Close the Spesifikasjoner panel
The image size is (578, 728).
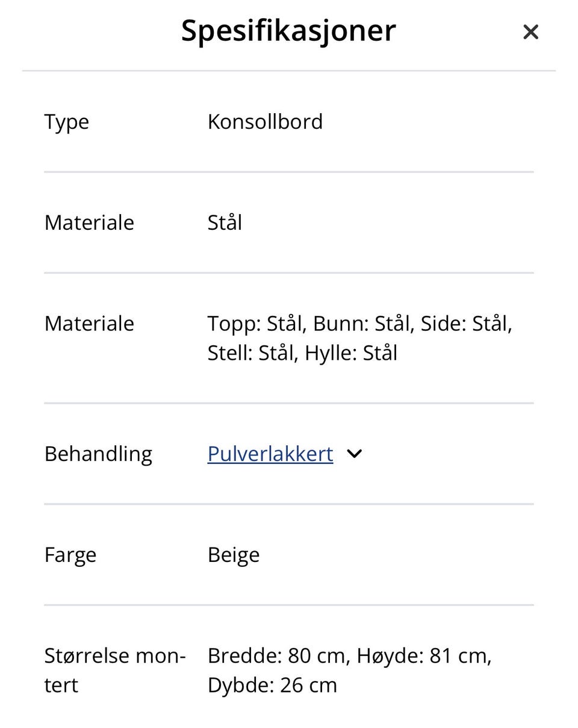point(530,32)
